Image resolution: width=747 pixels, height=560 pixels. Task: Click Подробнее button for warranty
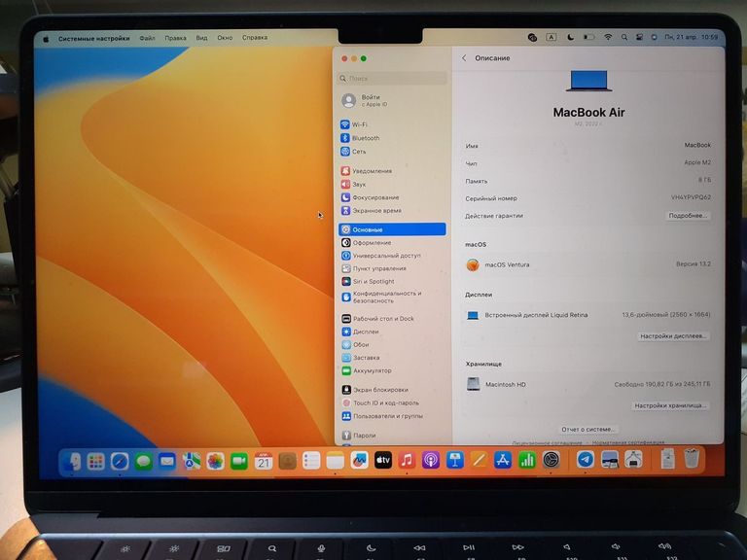687,216
